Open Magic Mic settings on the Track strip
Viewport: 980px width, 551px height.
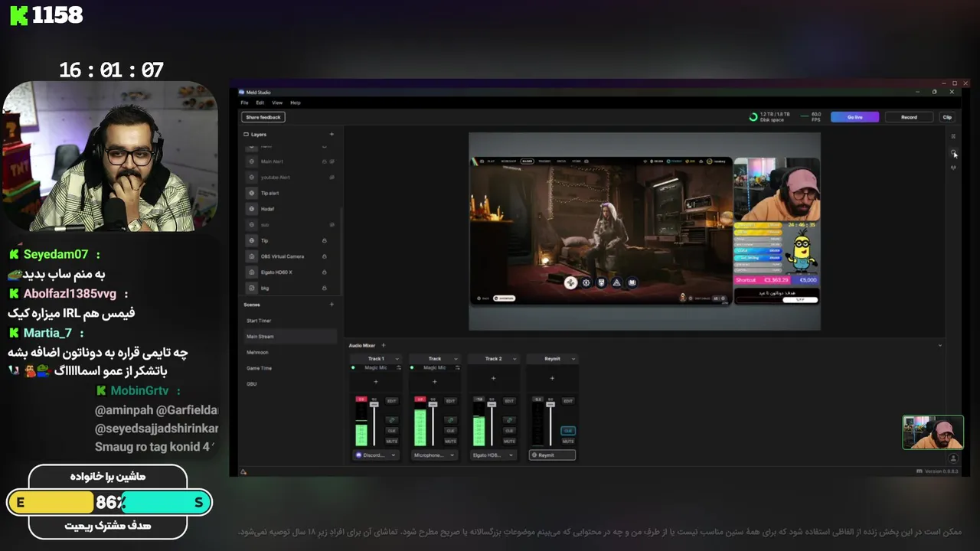pyautogui.click(x=457, y=368)
